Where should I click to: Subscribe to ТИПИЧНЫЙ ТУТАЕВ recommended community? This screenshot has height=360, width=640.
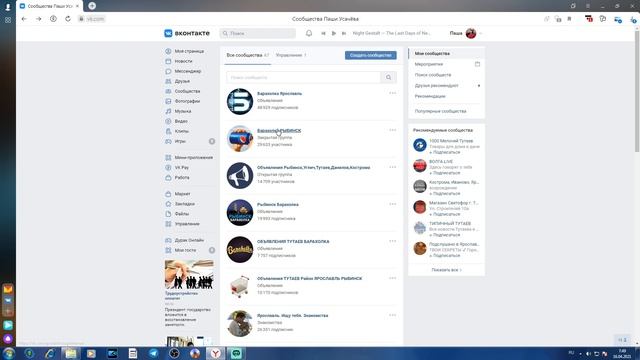[x=444, y=235]
